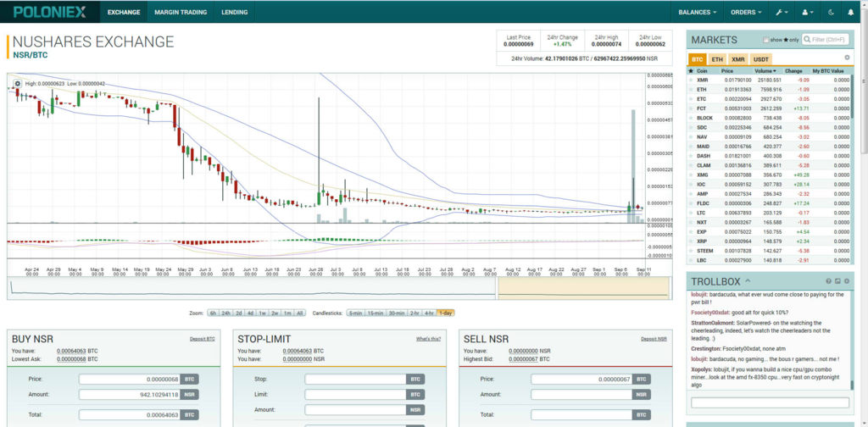Set candlesticks to 5-min
This screenshot has width=868, height=427.
355,313
